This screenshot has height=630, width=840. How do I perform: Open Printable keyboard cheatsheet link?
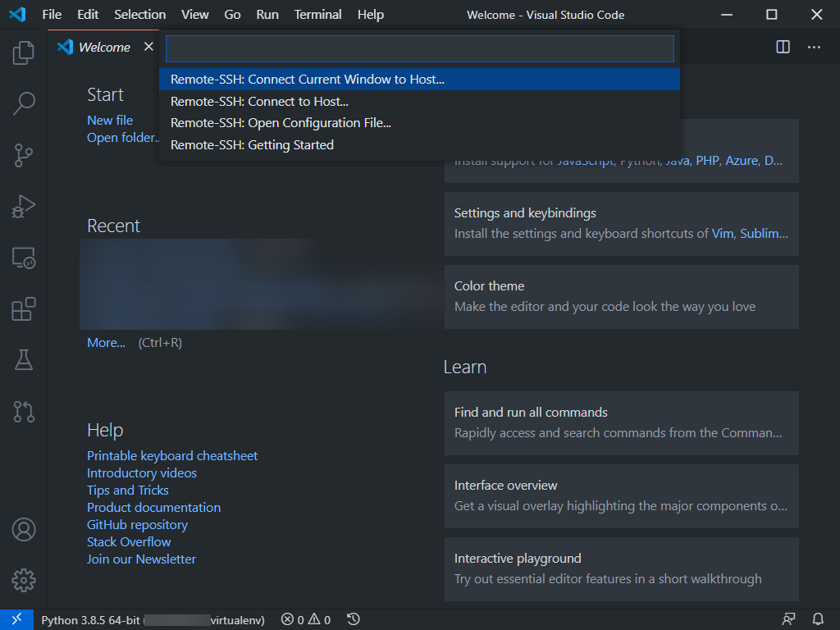pos(172,456)
